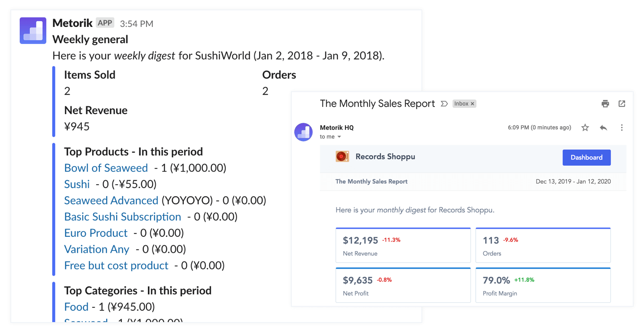Click the APP badge beside Metorik
The image size is (644, 336).
coord(105,23)
